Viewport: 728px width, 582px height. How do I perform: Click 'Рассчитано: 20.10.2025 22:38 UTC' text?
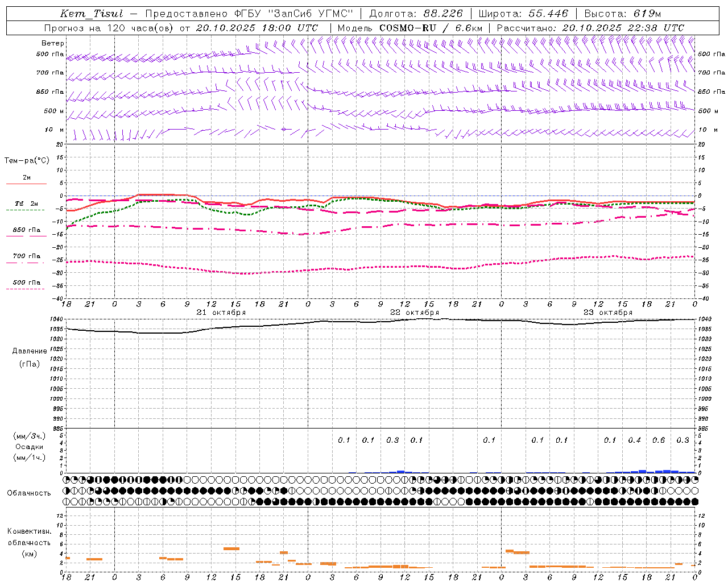click(x=590, y=28)
